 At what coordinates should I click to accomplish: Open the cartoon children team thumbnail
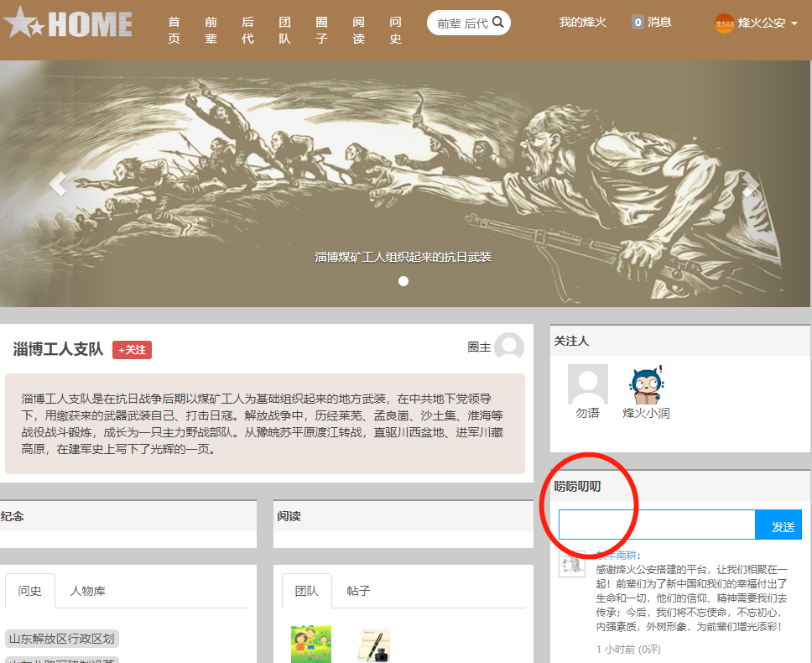[310, 644]
